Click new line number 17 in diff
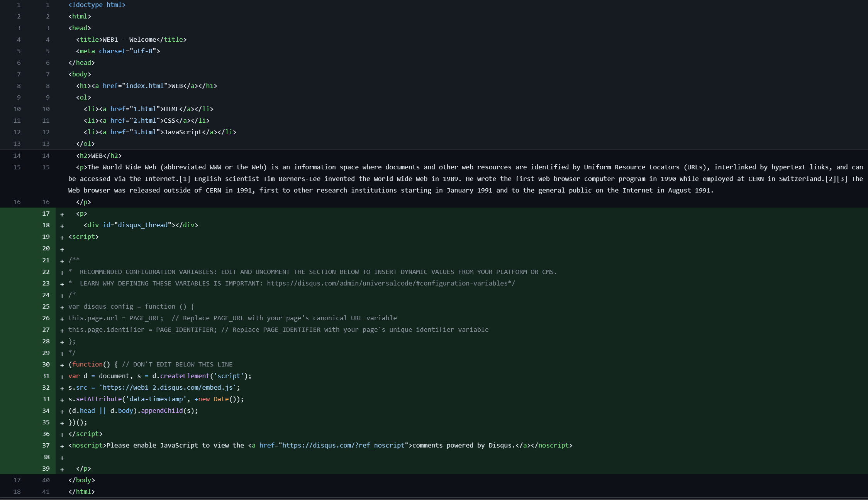Image resolution: width=868 pixels, height=500 pixels. (x=46, y=214)
